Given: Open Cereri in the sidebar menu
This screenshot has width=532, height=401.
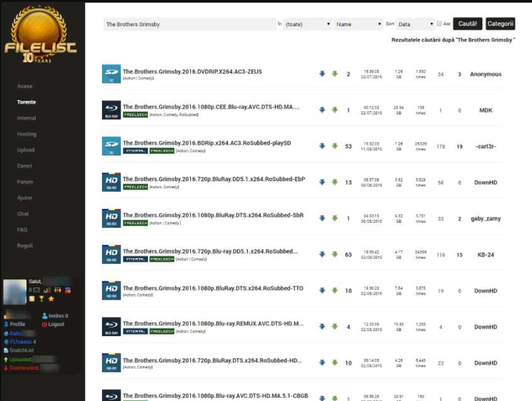Looking at the screenshot, I should coord(25,166).
